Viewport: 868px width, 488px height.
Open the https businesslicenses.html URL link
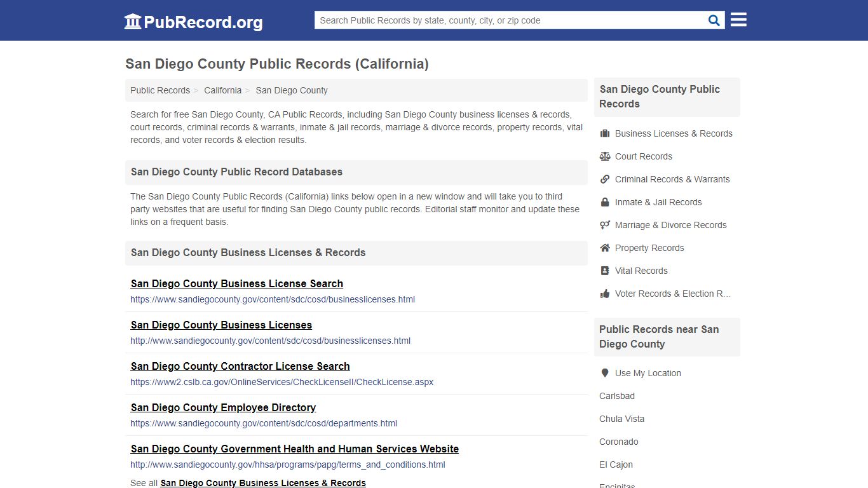(x=273, y=299)
